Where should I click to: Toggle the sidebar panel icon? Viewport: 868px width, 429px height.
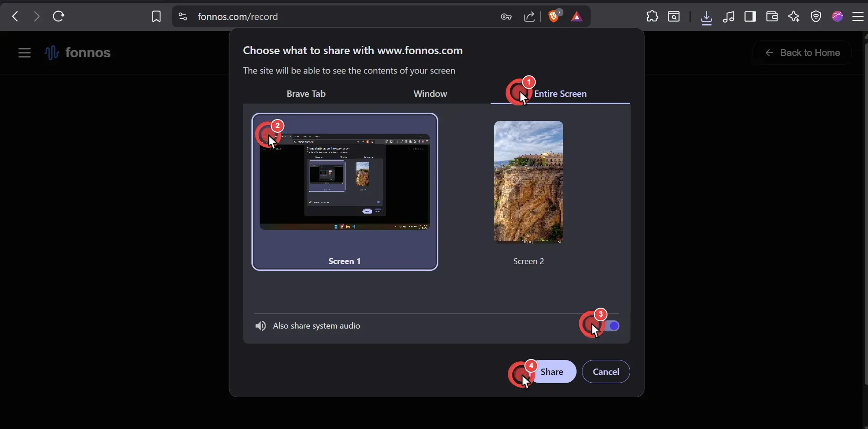pos(750,17)
